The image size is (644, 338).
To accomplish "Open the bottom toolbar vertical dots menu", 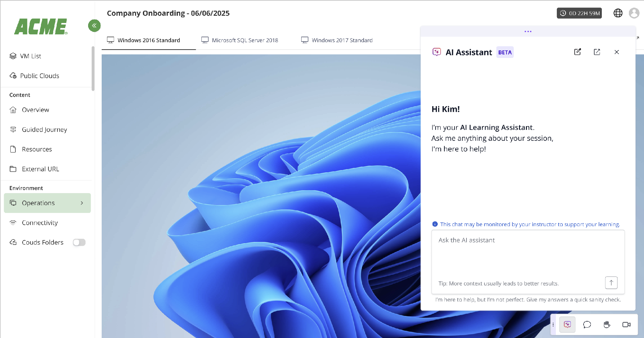I will coord(553,324).
